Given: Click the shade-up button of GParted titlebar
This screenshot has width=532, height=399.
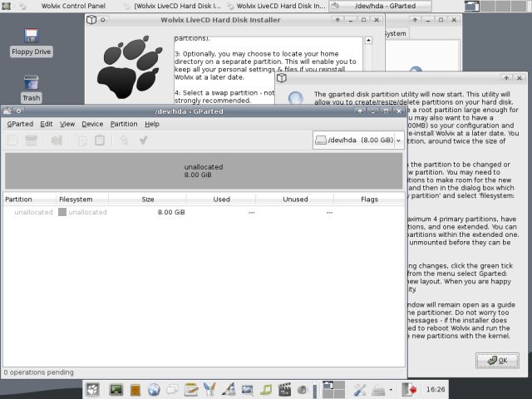Looking at the screenshot, I should tap(360, 111).
